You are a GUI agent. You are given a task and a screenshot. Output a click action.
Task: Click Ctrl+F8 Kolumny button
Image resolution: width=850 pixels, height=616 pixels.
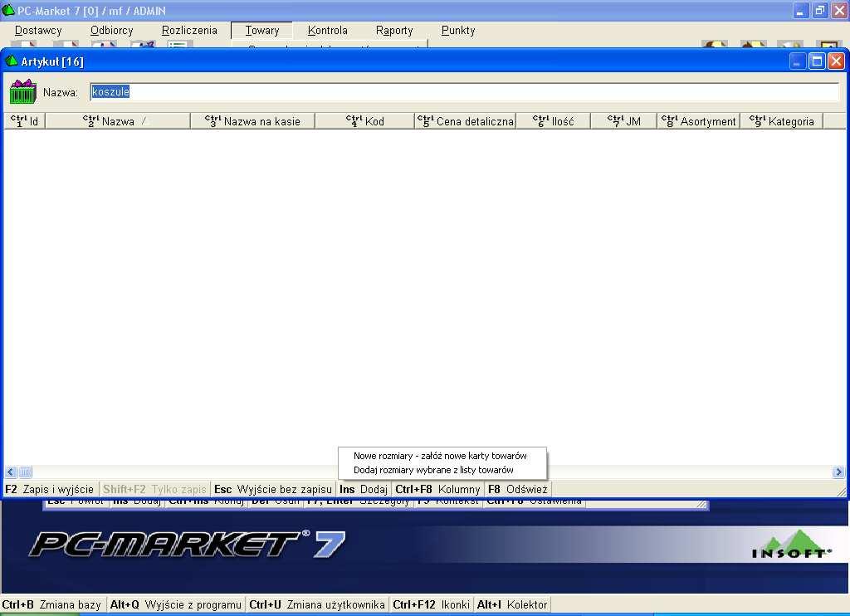pos(437,489)
